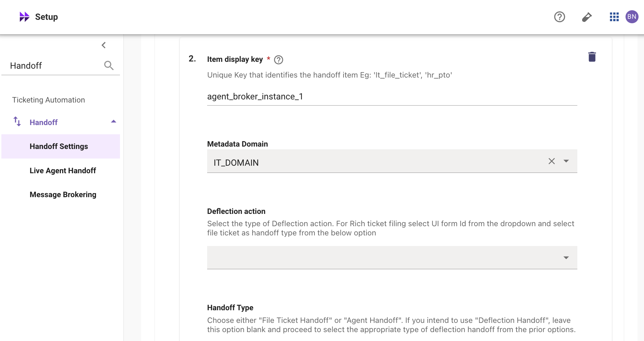Screen dimensions: 644x341
Task: Go to Live Agent Handoff page
Action: coord(63,170)
